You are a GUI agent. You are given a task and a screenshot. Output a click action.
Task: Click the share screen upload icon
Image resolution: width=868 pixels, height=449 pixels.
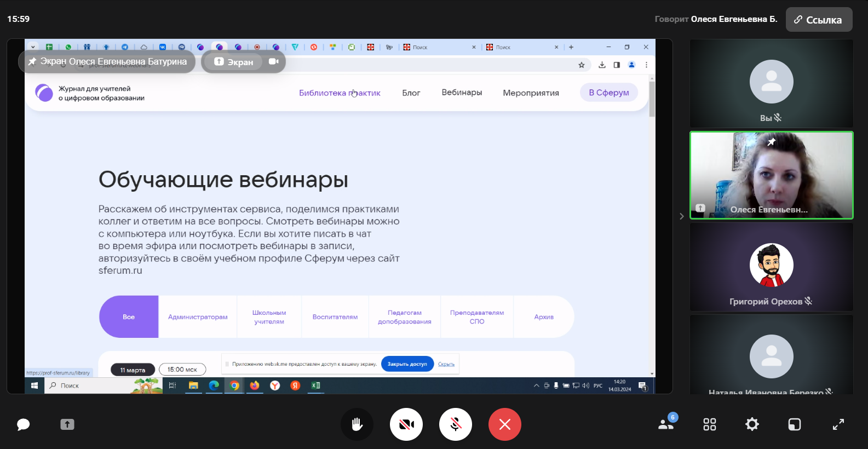pyautogui.click(x=67, y=424)
